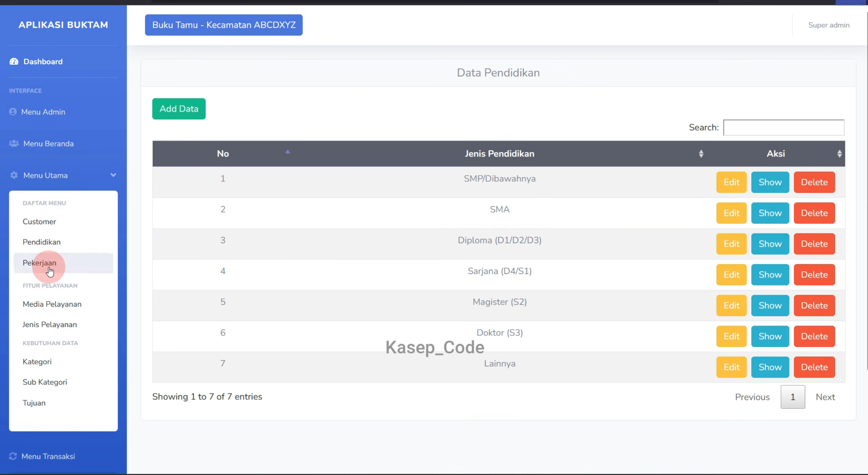Click the green Add Data button
Screen dimensions: 868x475
(179, 109)
